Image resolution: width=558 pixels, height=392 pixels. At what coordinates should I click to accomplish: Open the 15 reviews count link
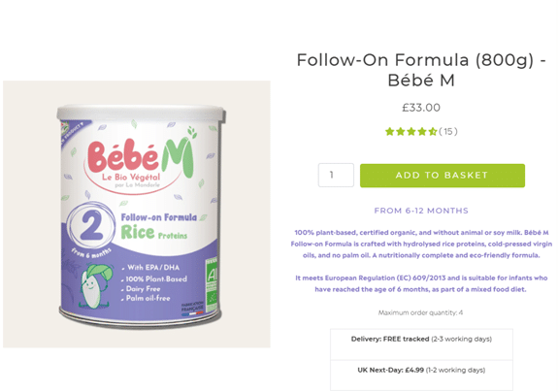click(448, 132)
